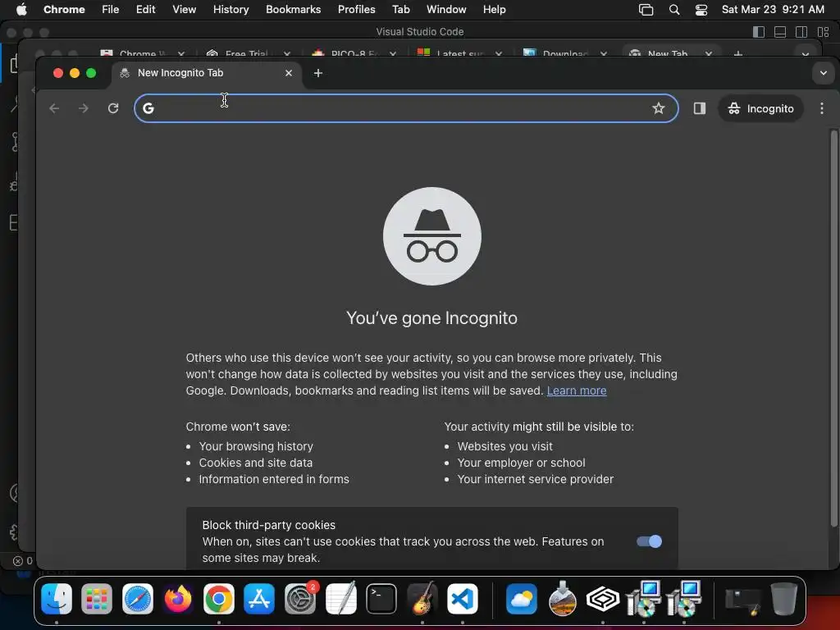This screenshot has width=840, height=630.
Task: Open Terminal from the dock
Action: point(381,598)
